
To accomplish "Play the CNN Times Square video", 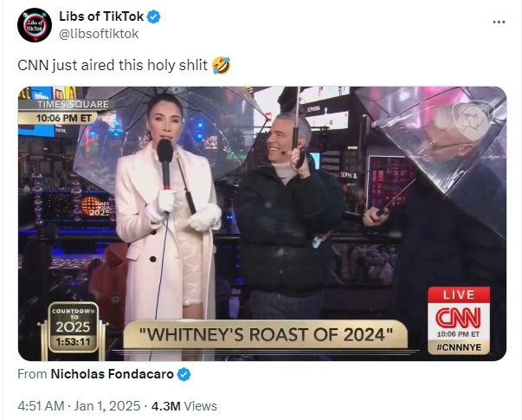I will point(262,223).
